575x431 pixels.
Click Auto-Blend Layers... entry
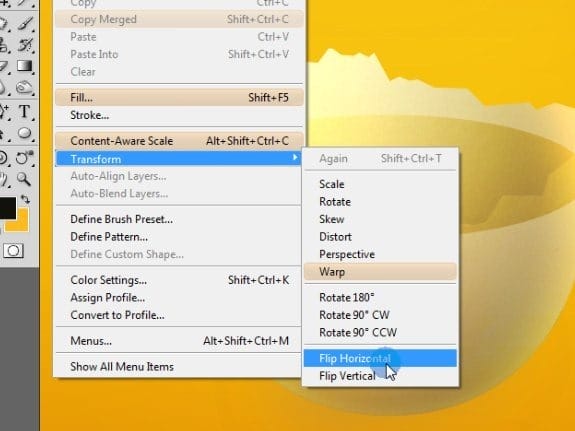(x=178, y=193)
